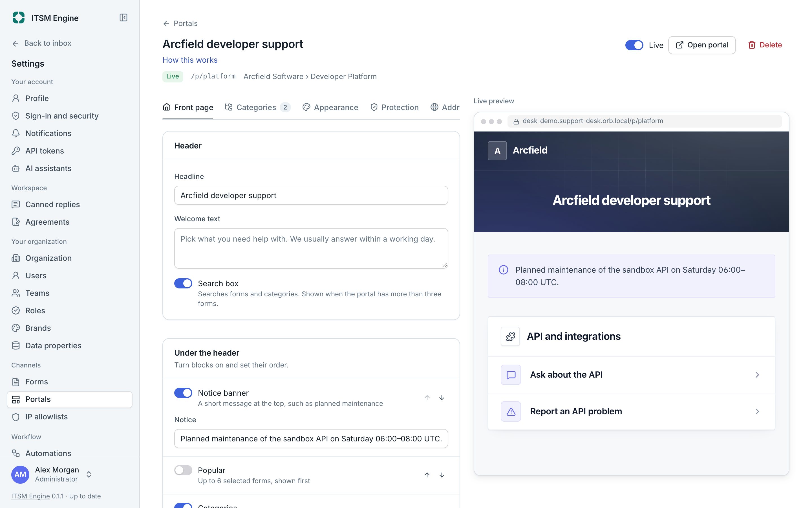Click the API tokens key icon
This screenshot has width=812, height=508.
(16, 150)
